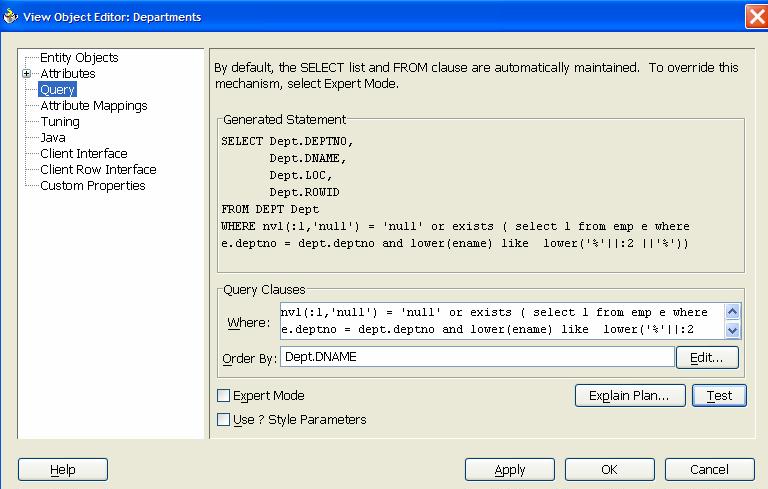Open Attribute Mappings page

(93, 106)
